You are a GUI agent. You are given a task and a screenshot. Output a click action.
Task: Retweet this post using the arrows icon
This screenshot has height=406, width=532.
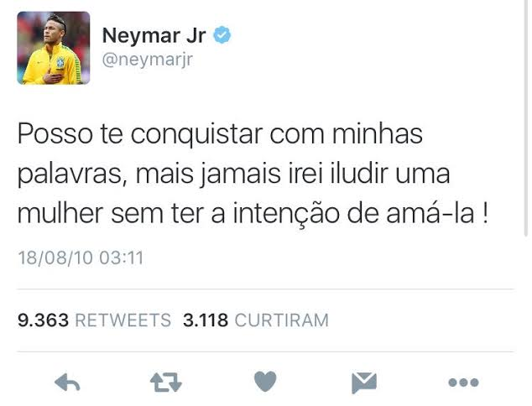166,383
